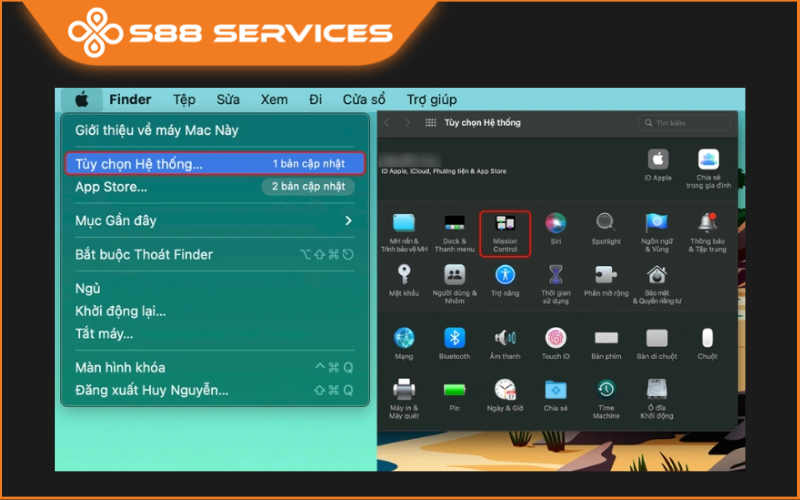Screen dimensions: 800x500
Task: Open Thời gian sử dụng preferences
Action: (x=556, y=285)
